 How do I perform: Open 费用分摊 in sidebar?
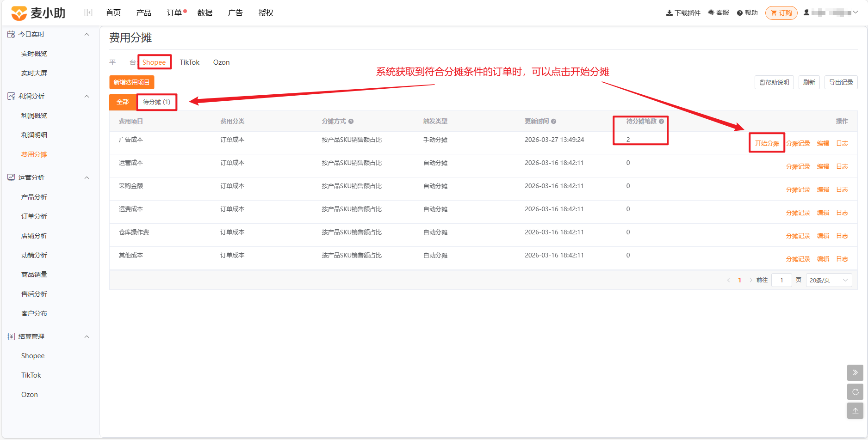tap(34, 154)
